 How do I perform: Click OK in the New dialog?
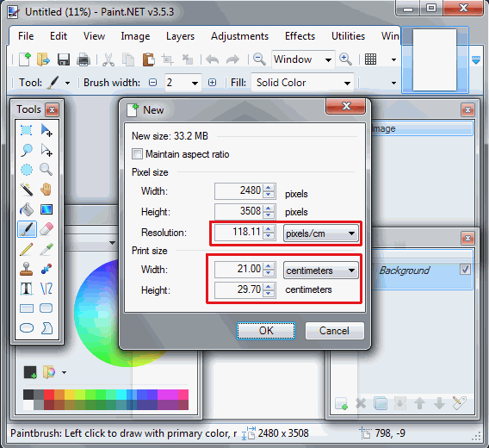click(x=266, y=331)
